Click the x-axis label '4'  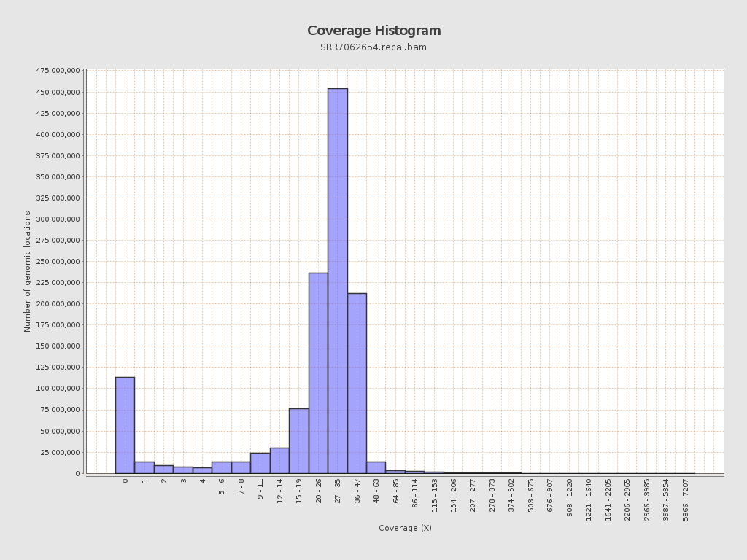(203, 481)
